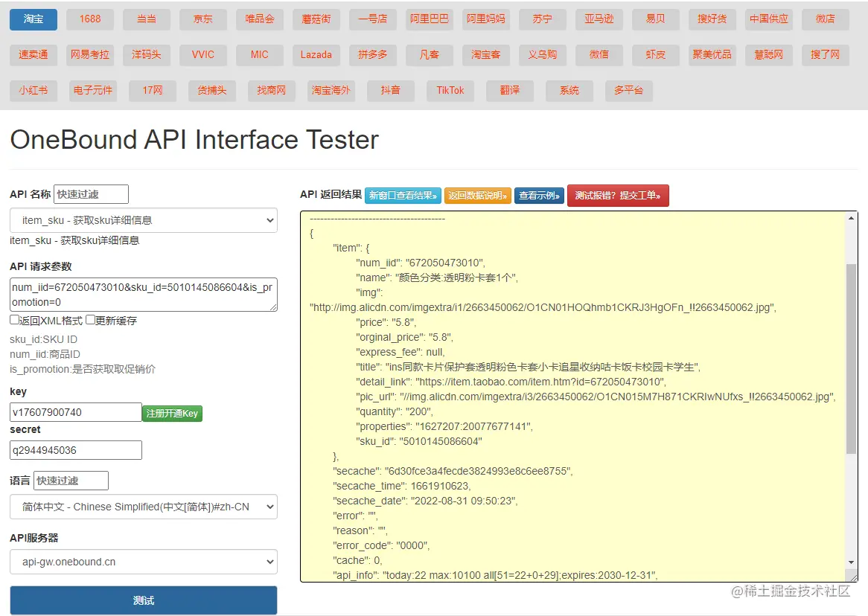Open the 微信 platform tab

click(599, 55)
